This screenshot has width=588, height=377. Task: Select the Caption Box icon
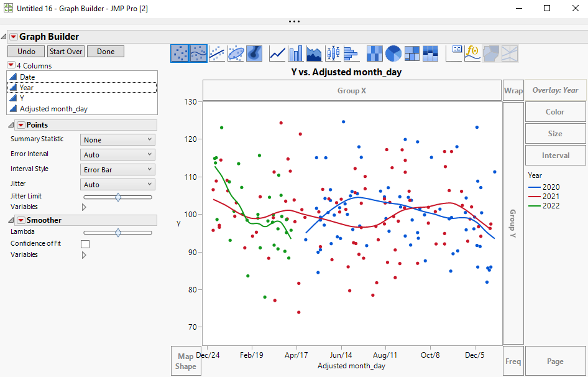(x=454, y=54)
